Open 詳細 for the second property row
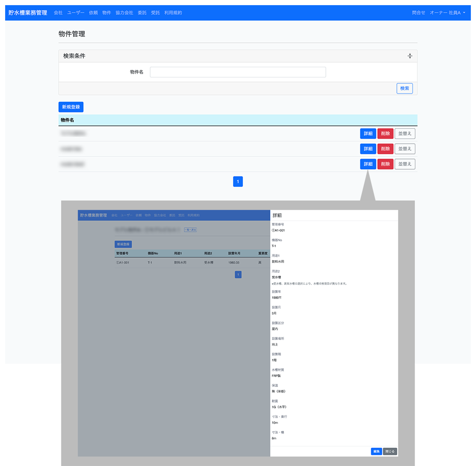This screenshot has height=466, width=476. pyautogui.click(x=368, y=149)
